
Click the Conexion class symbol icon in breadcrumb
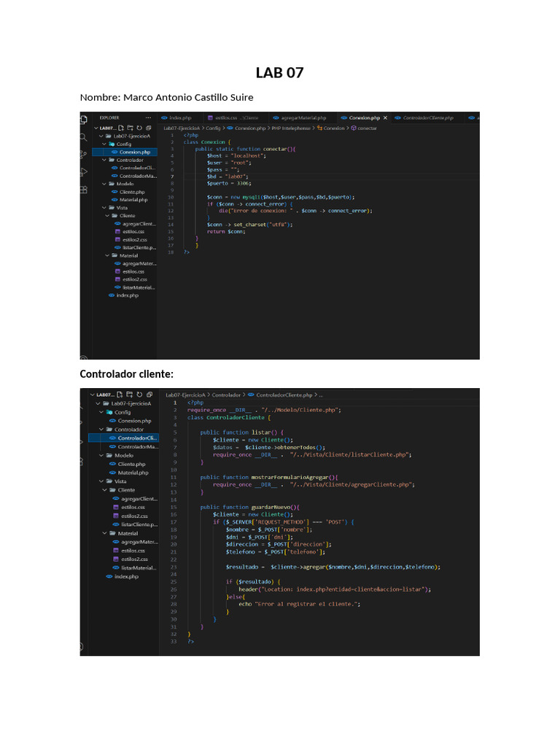(319, 128)
